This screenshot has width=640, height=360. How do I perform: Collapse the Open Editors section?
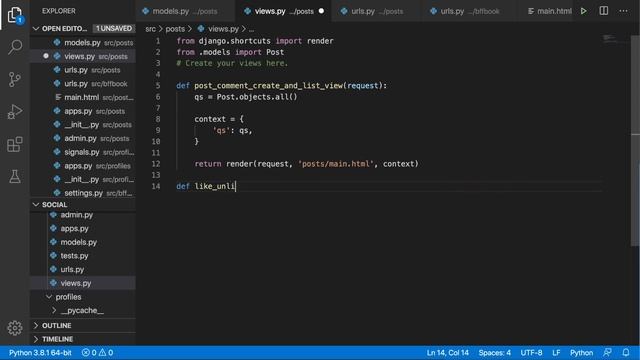point(36,29)
